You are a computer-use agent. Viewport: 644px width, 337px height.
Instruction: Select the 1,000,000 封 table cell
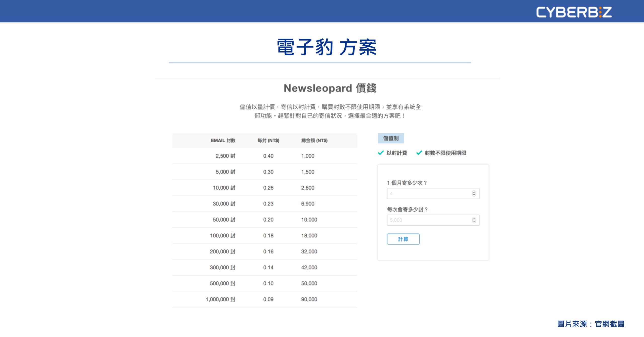(x=220, y=299)
